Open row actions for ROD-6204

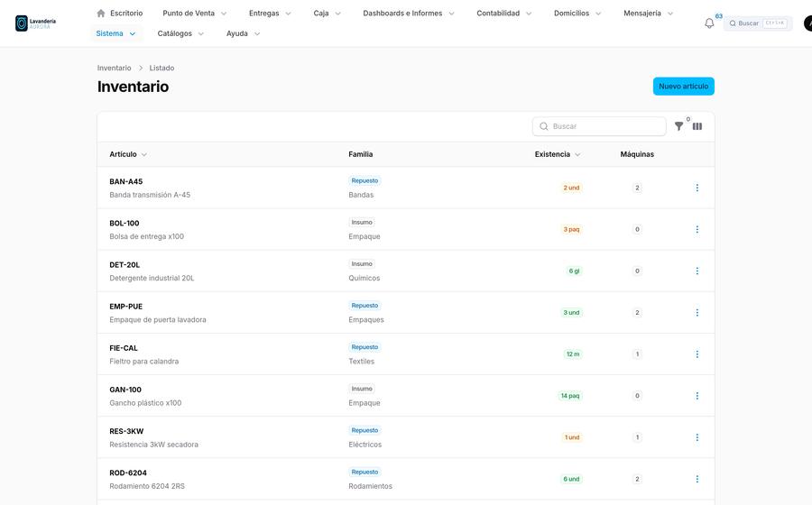697,479
